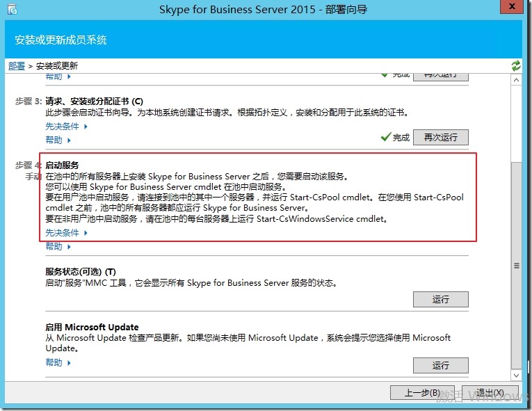
Task: Click the 安装或更新 breadcrumb text
Action: tap(57, 66)
